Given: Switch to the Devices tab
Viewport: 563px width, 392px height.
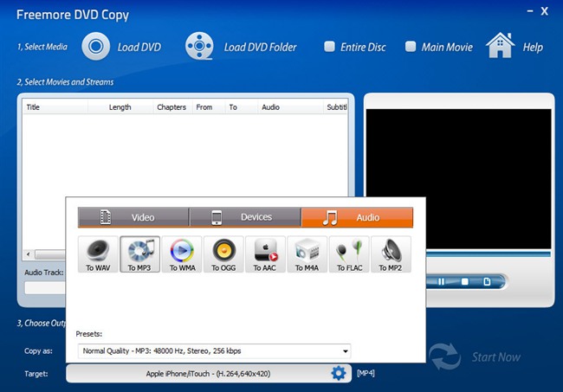Looking at the screenshot, I should (x=245, y=217).
